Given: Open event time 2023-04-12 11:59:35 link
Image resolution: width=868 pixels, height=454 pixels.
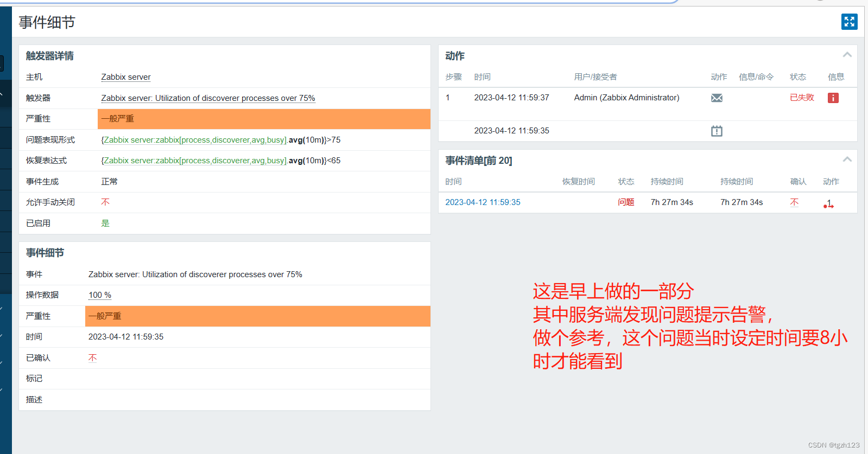Looking at the screenshot, I should 483,202.
